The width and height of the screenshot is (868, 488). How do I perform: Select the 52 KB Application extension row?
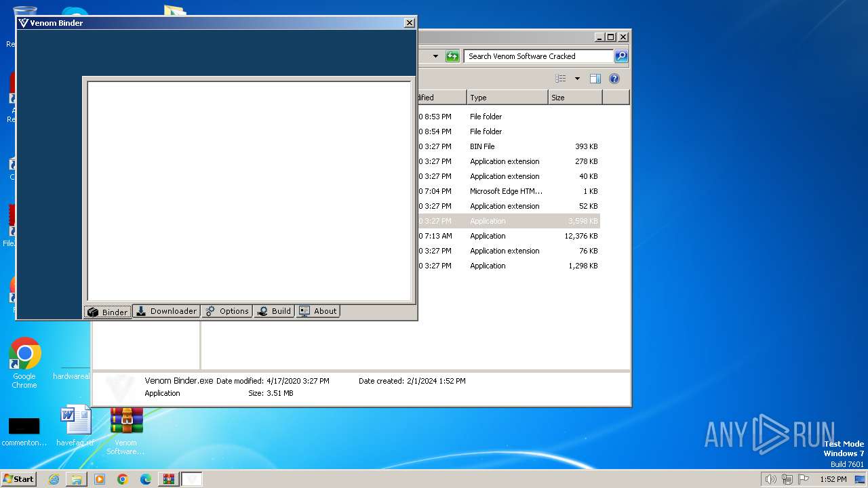coord(509,206)
